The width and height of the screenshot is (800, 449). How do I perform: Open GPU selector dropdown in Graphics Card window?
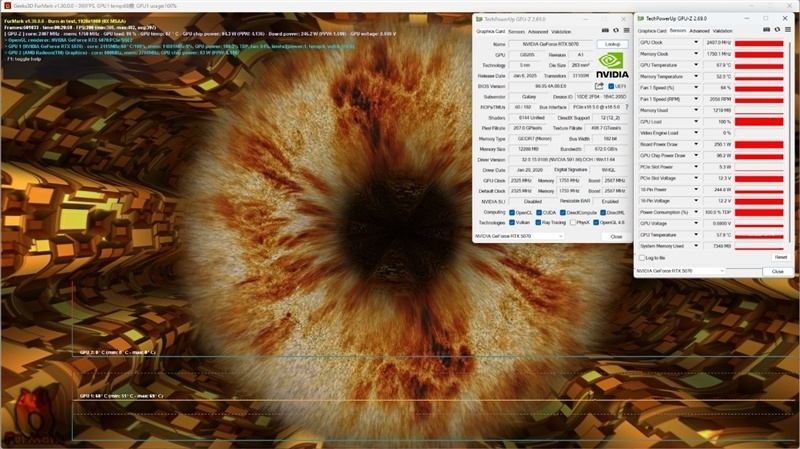518,236
